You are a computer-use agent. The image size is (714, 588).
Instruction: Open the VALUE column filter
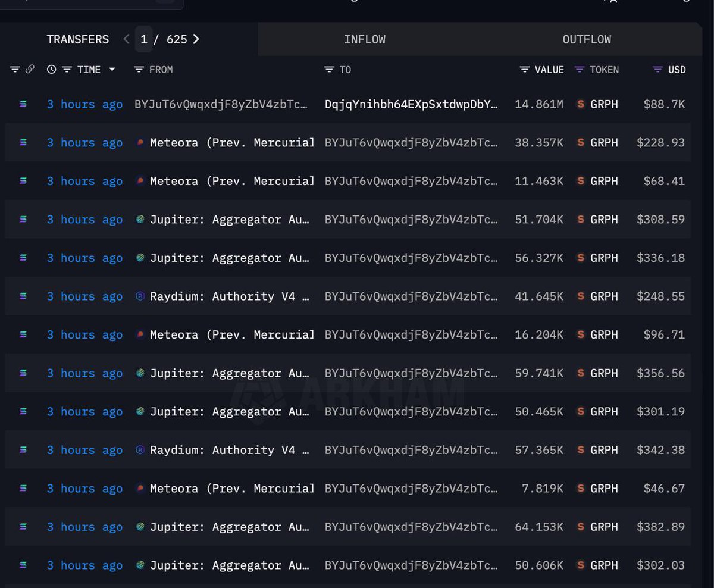525,70
